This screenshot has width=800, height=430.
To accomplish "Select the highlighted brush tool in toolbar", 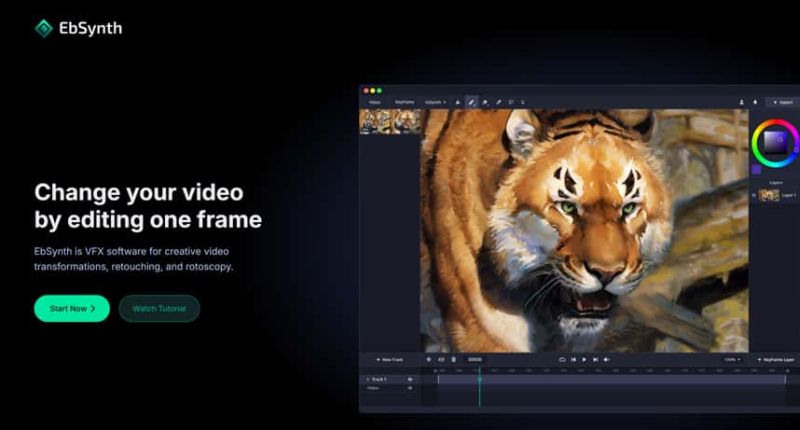I will point(471,102).
